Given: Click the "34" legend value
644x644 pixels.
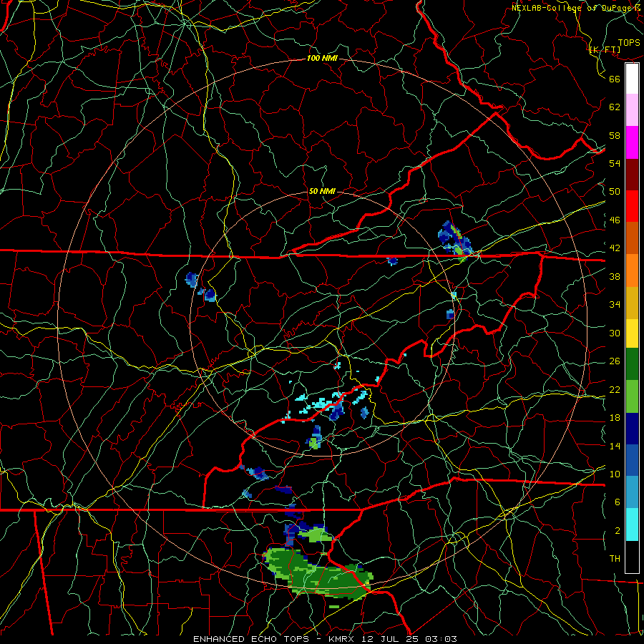Looking at the screenshot, I should point(615,304).
